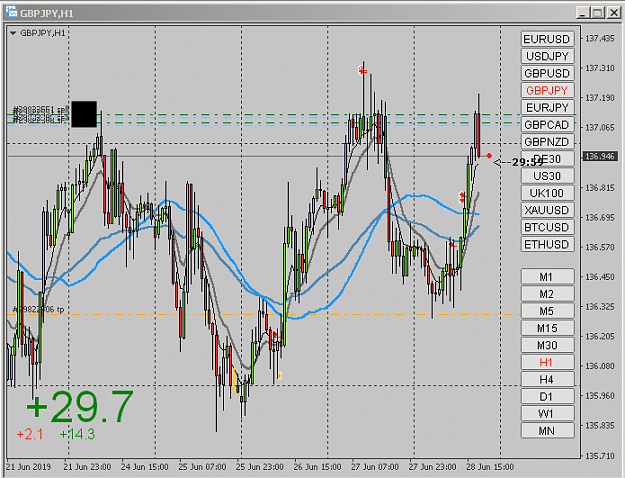This screenshot has width=625, height=478.
Task: Set timeframe to M1
Action: click(x=547, y=277)
